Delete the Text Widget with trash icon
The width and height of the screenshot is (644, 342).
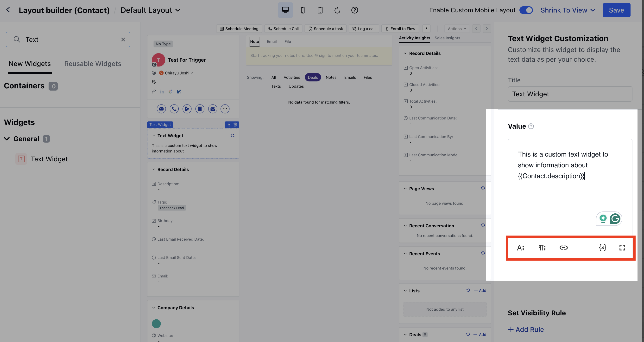235,125
